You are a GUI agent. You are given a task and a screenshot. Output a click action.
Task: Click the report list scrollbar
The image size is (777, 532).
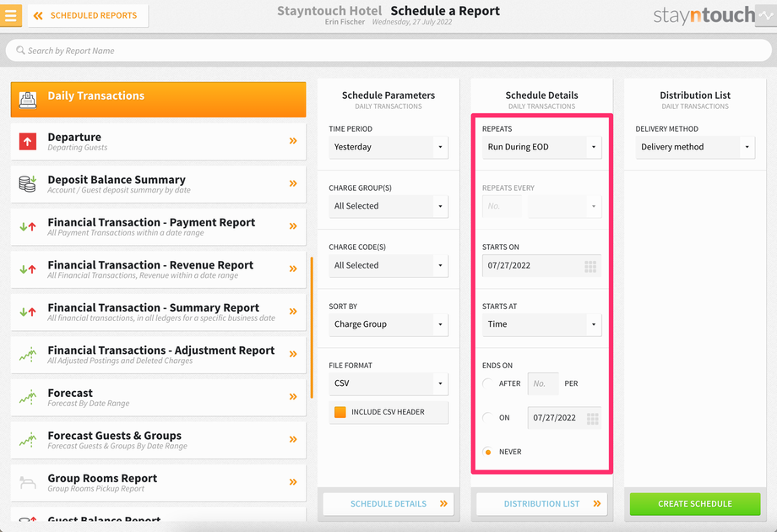click(x=312, y=328)
